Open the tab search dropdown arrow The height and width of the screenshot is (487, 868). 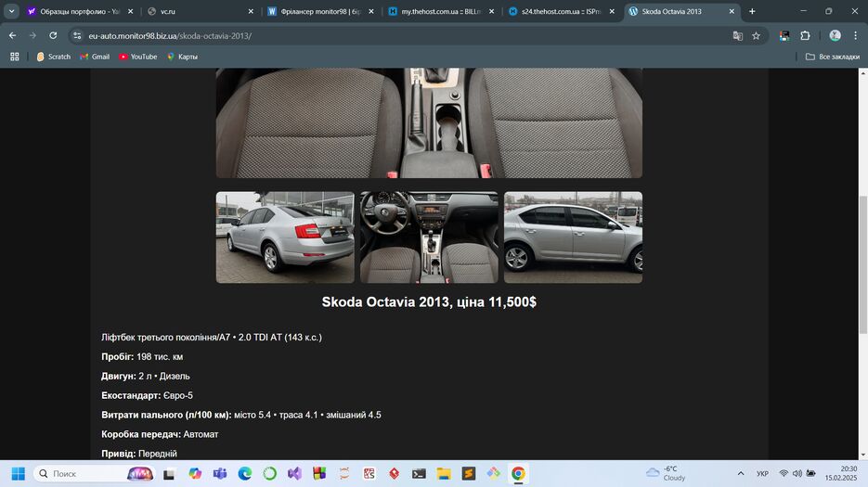(x=11, y=11)
